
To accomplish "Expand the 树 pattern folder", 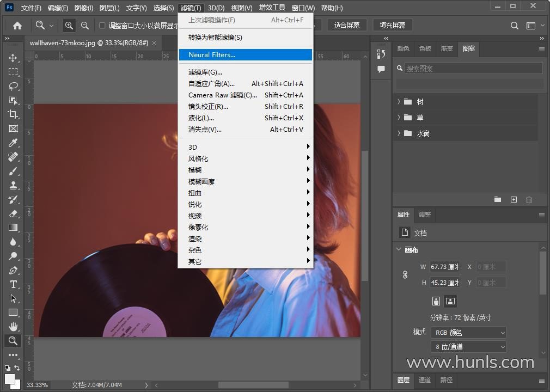I will pos(399,102).
